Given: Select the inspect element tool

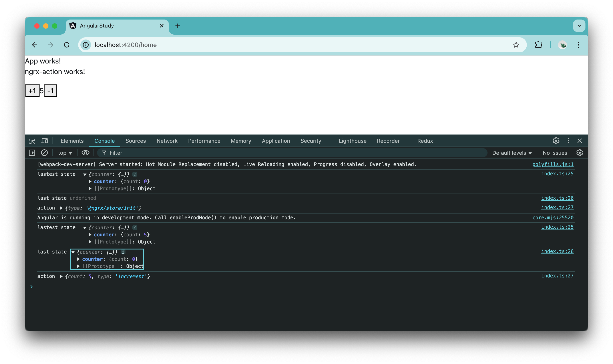Looking at the screenshot, I should tap(32, 141).
